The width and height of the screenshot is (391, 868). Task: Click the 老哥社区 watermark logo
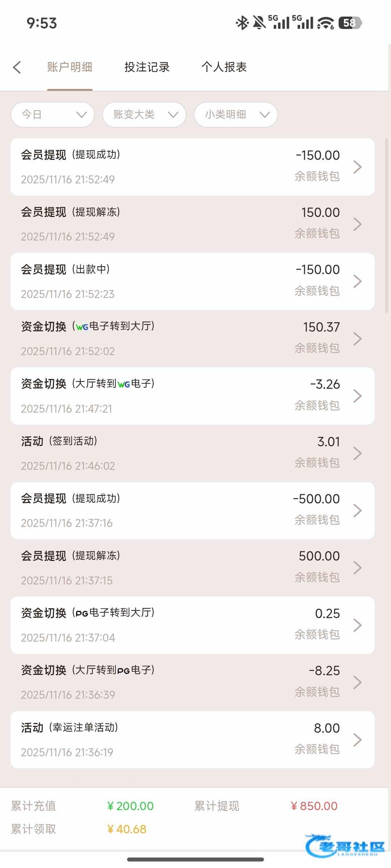[345, 846]
